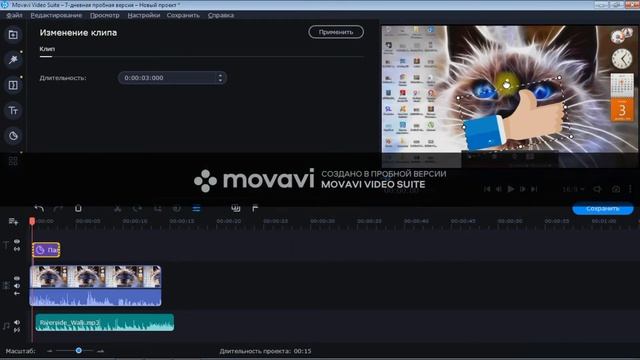The image size is (640, 360).
Task: Increase duration with stepper up arrow
Action: [x=220, y=75]
